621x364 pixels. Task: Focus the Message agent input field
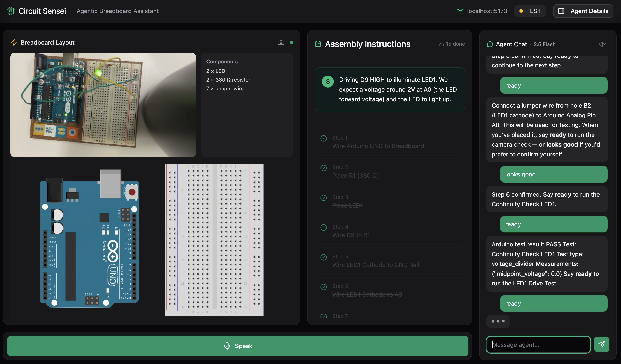pyautogui.click(x=538, y=344)
